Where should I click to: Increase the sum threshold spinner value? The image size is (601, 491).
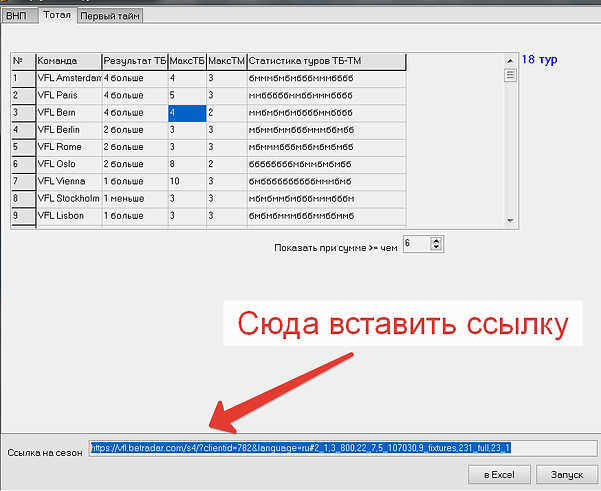pyautogui.click(x=436, y=240)
